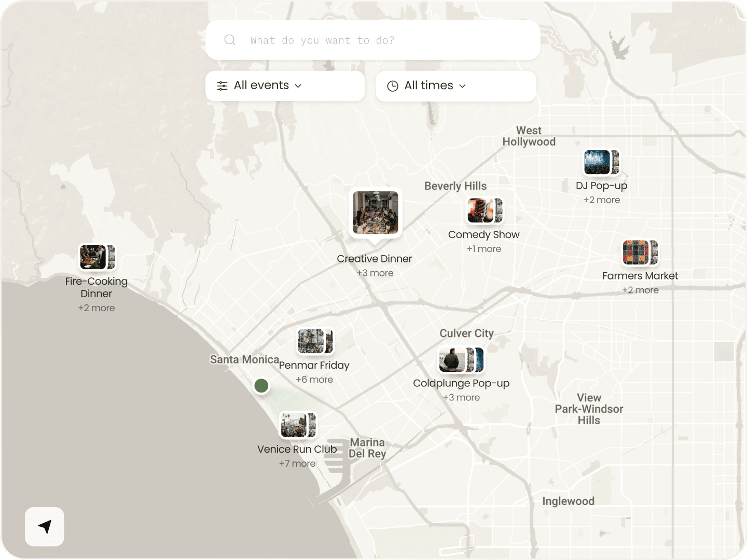Open the Fire-Cooking Dinner thumbnail
This screenshot has width=747, height=560.
(93, 257)
